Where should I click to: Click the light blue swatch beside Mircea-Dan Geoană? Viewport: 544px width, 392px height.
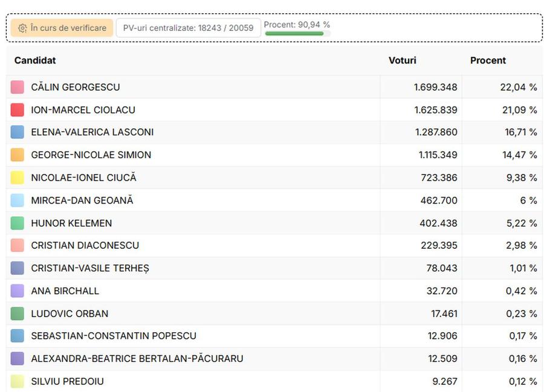coord(18,201)
